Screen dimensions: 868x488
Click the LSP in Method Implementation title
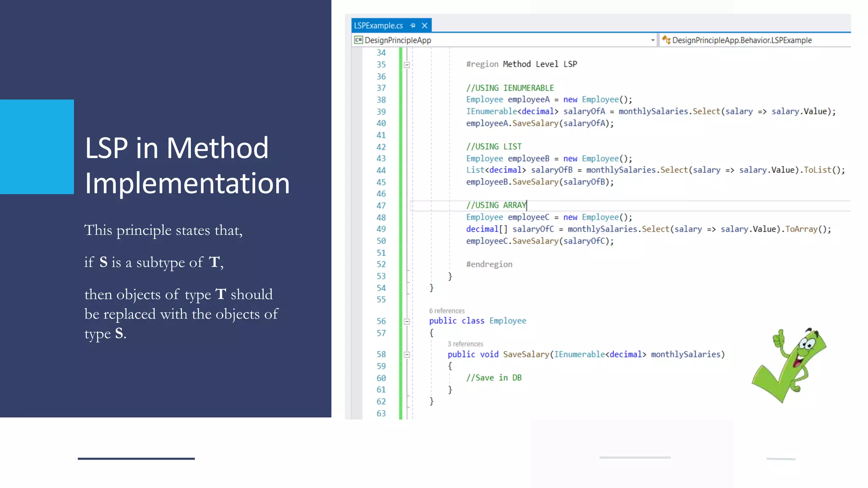[x=187, y=165]
